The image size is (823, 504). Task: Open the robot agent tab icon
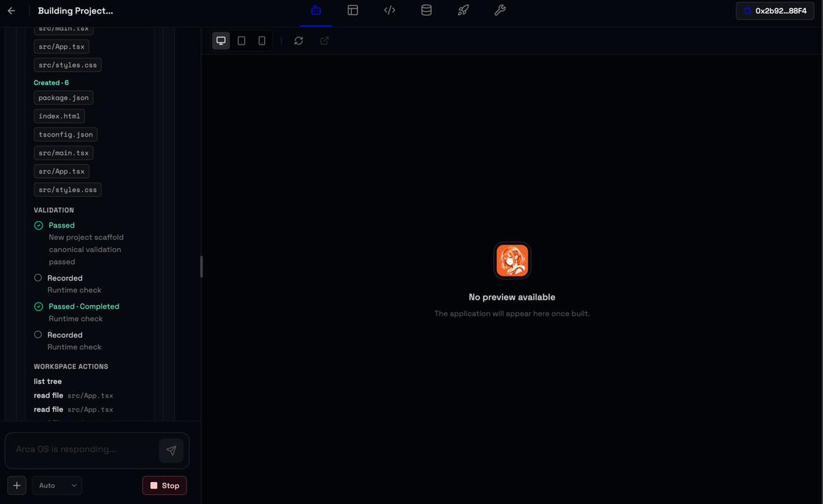point(316,10)
